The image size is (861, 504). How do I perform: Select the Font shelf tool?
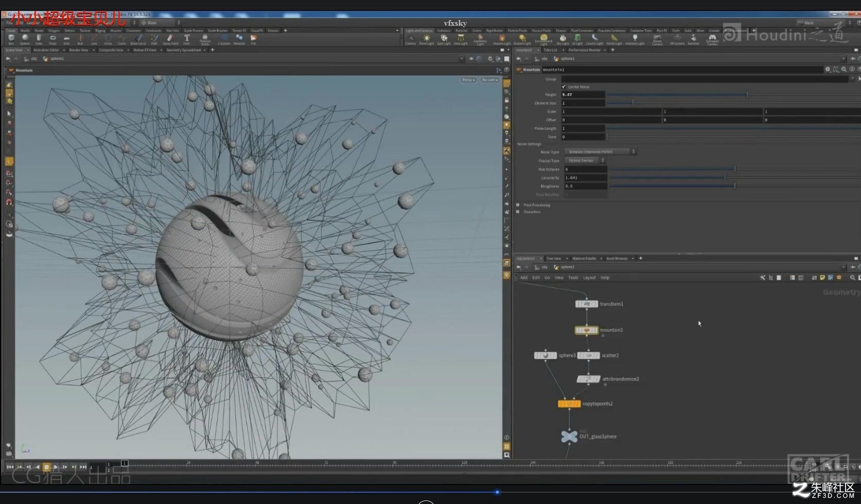pyautogui.click(x=187, y=40)
